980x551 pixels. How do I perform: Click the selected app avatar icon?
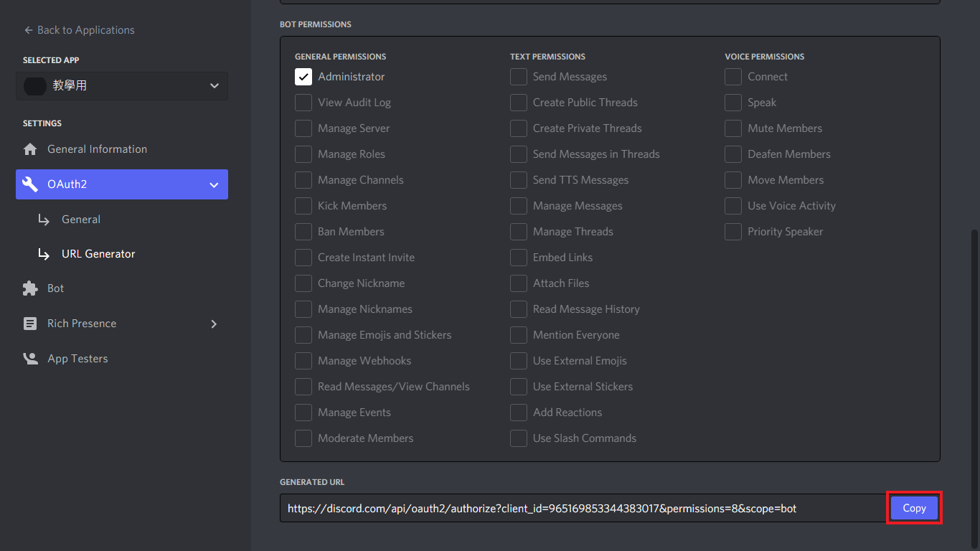pyautogui.click(x=35, y=85)
